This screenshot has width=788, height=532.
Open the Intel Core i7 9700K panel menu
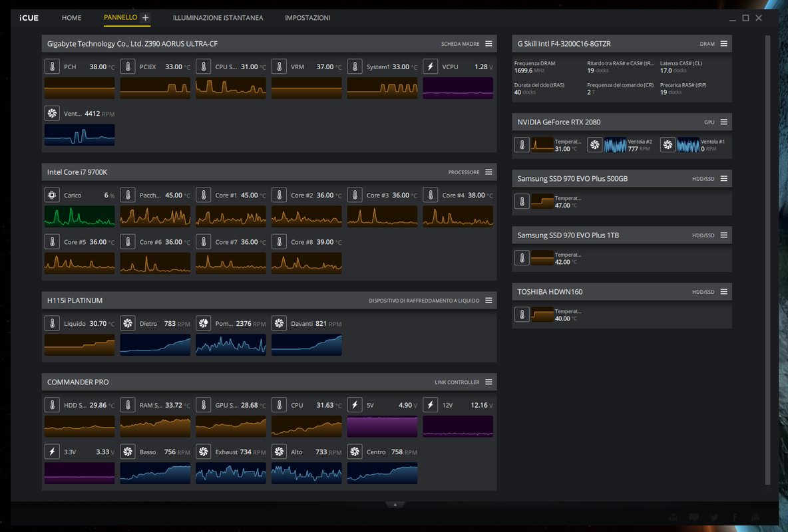pyautogui.click(x=489, y=172)
